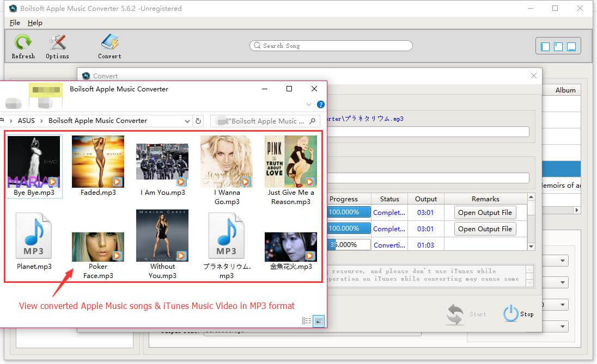Image resolution: width=597 pixels, height=364 pixels.
Task: Expand the Explorer address bar dropdown
Action: 187,121
